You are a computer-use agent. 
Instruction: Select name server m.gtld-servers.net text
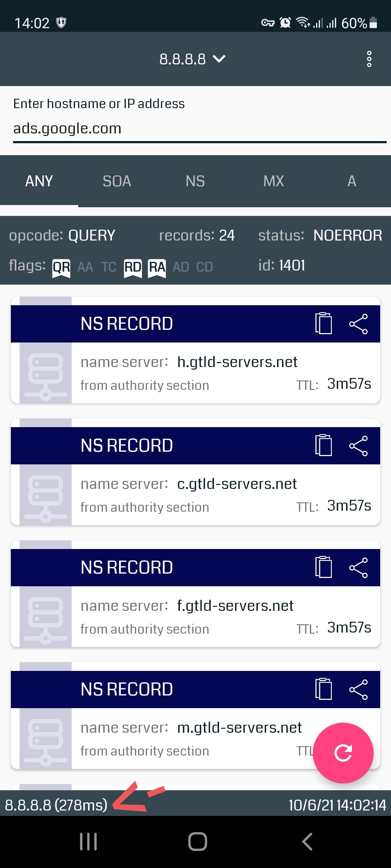(x=239, y=728)
